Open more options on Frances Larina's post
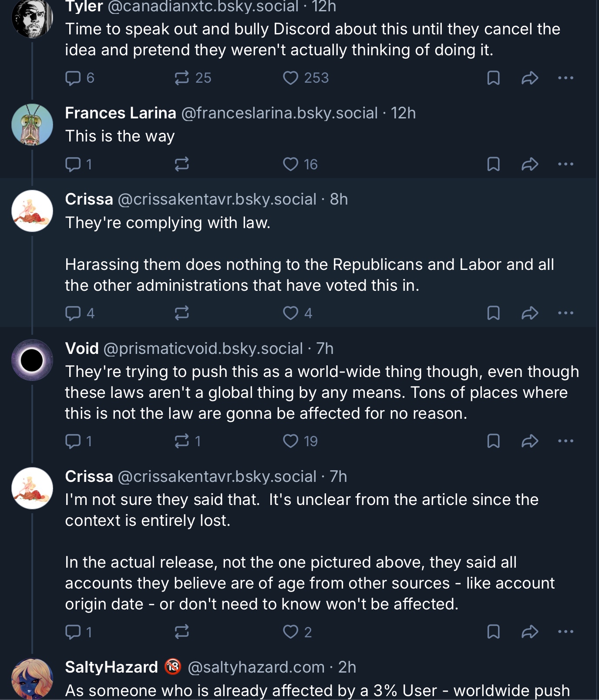 pyautogui.click(x=565, y=164)
